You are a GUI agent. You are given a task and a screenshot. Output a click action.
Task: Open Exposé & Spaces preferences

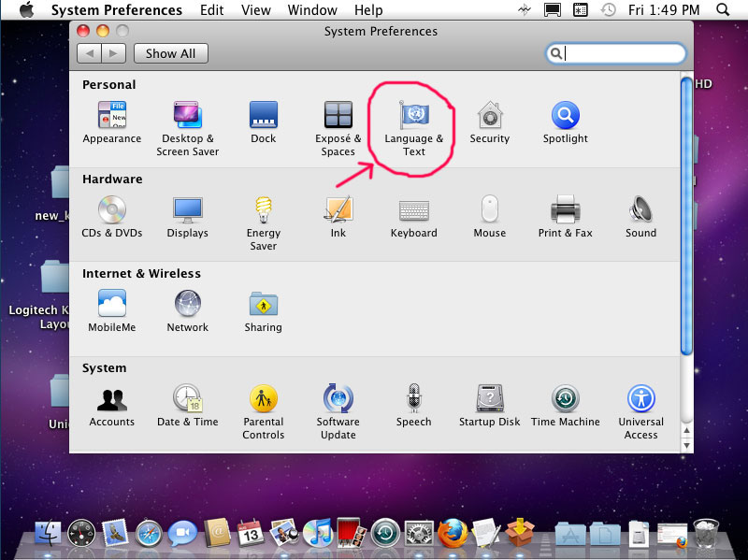338,129
